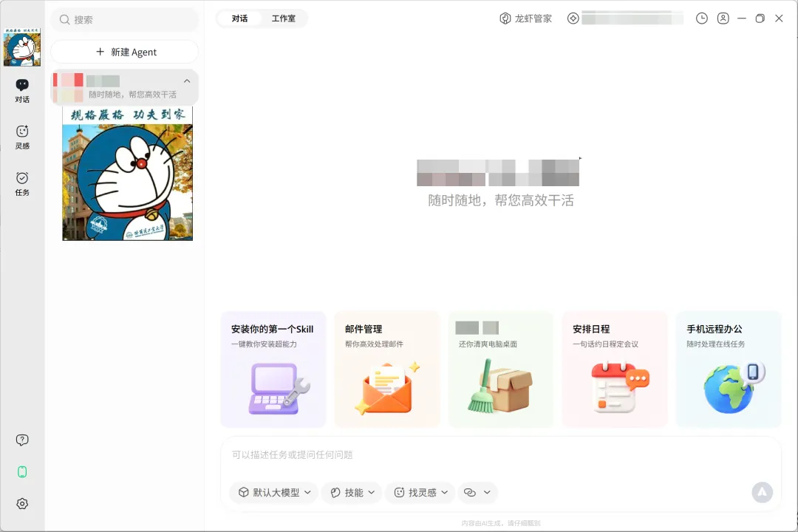The height and width of the screenshot is (532, 798).
Task: Click the center 随时随地，帮您高效干活 heading
Action: pyautogui.click(x=501, y=200)
